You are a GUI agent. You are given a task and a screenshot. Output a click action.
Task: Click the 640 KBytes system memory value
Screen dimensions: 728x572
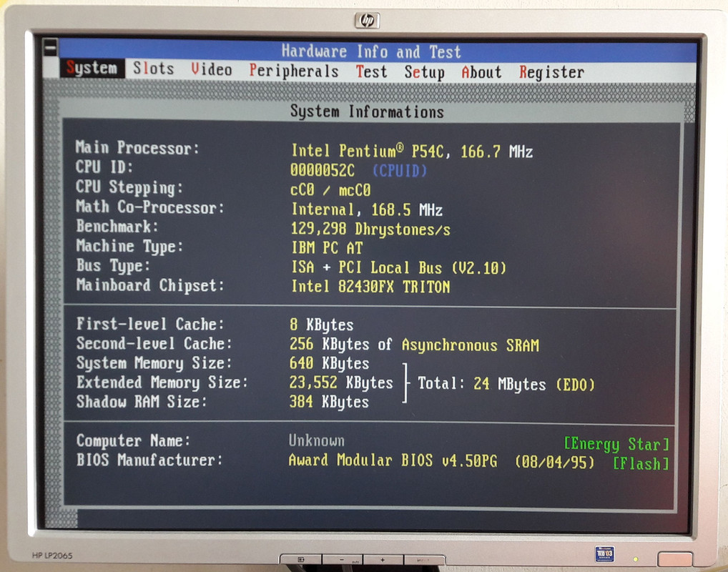click(x=329, y=363)
